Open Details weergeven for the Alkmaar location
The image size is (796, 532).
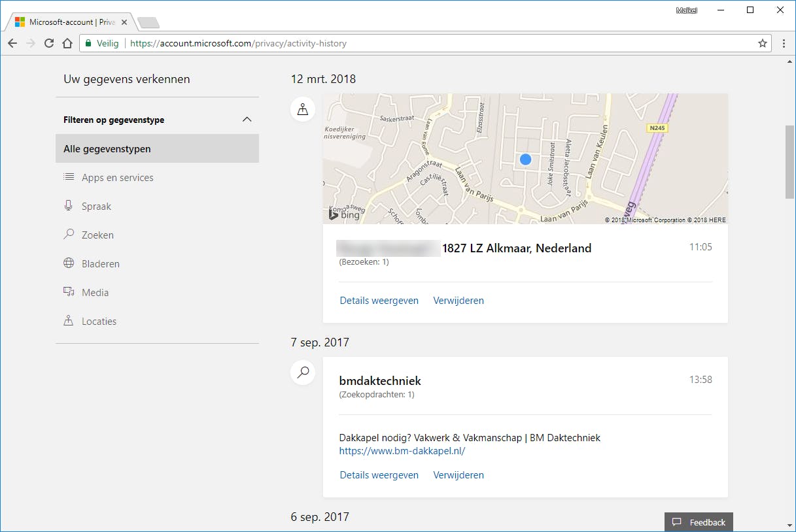tap(379, 301)
